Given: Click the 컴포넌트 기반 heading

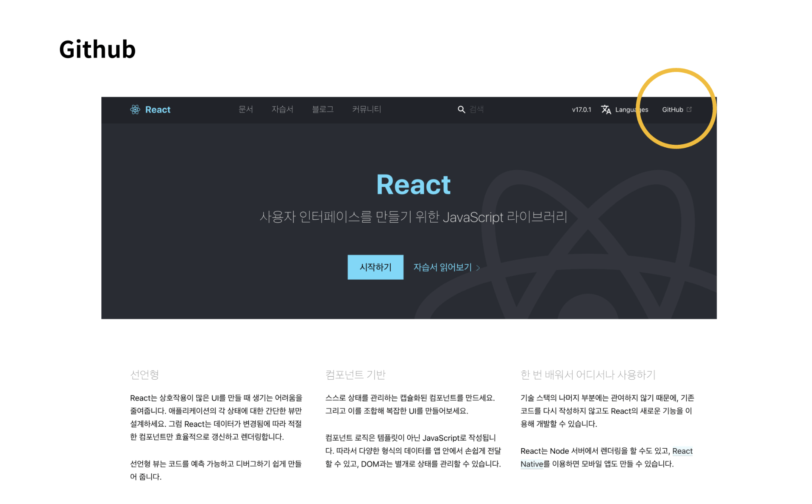Looking at the screenshot, I should [355, 375].
